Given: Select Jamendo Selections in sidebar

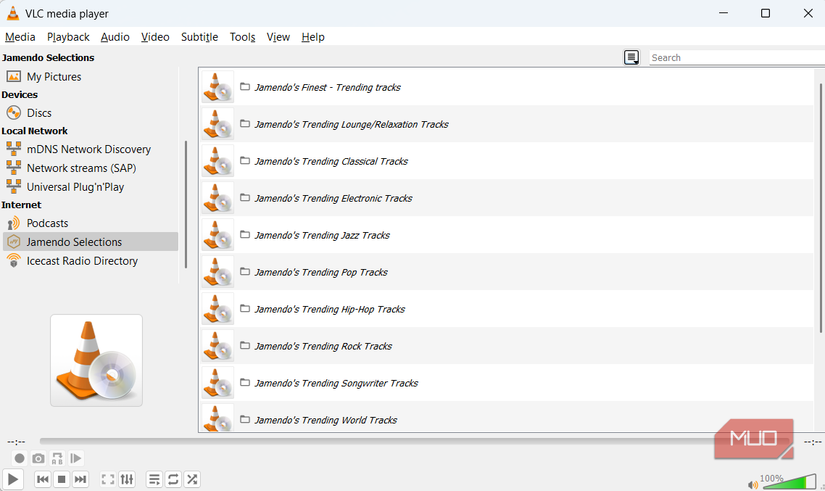Looking at the screenshot, I should click(90, 242).
